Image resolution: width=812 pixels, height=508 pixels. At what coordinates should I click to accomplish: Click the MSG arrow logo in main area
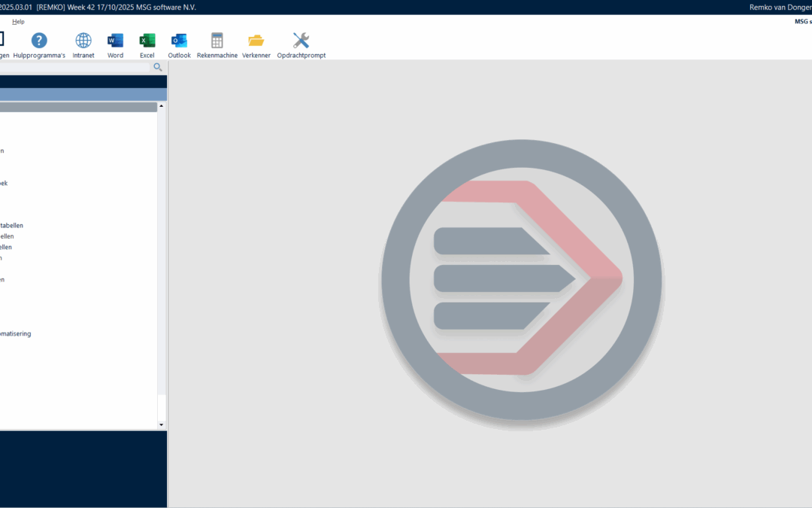[x=521, y=280]
